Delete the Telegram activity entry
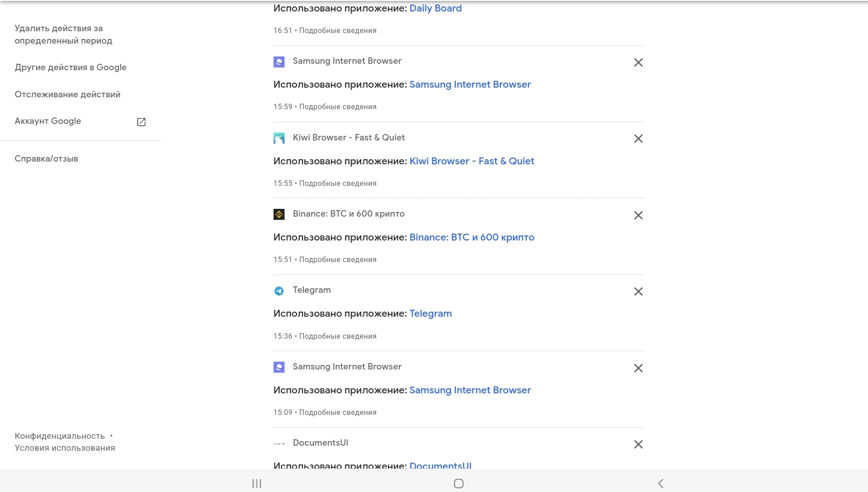The image size is (868, 492). 638,291
